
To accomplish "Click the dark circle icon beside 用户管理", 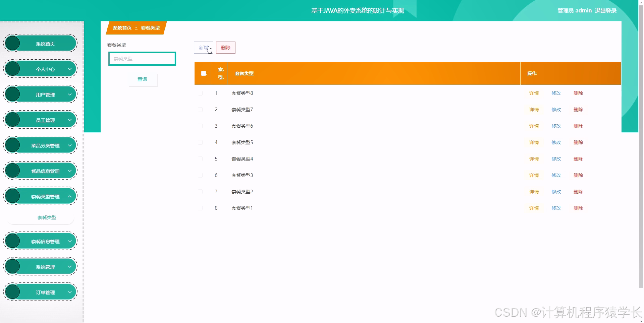I will (x=13, y=94).
